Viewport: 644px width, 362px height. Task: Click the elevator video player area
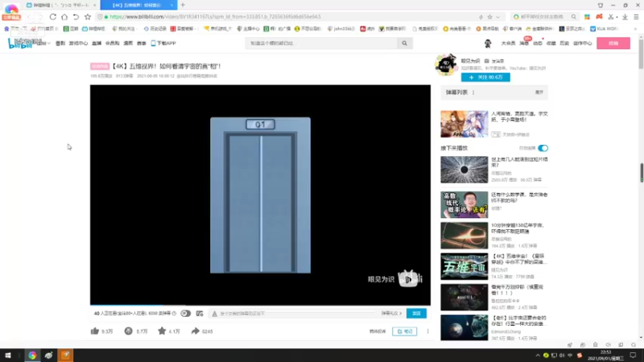tap(260, 195)
